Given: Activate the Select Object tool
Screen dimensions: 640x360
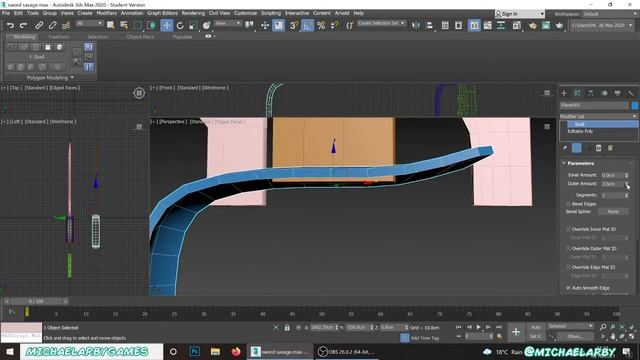Looking at the screenshot, I should [110, 25].
